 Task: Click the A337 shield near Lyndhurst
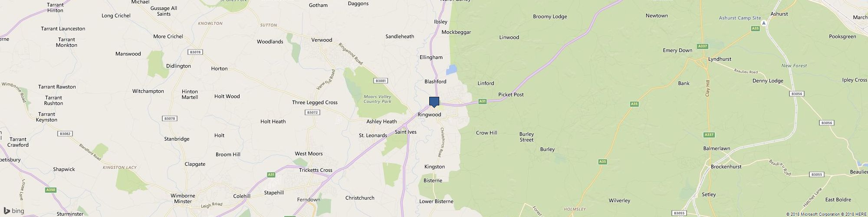[x=702, y=46]
